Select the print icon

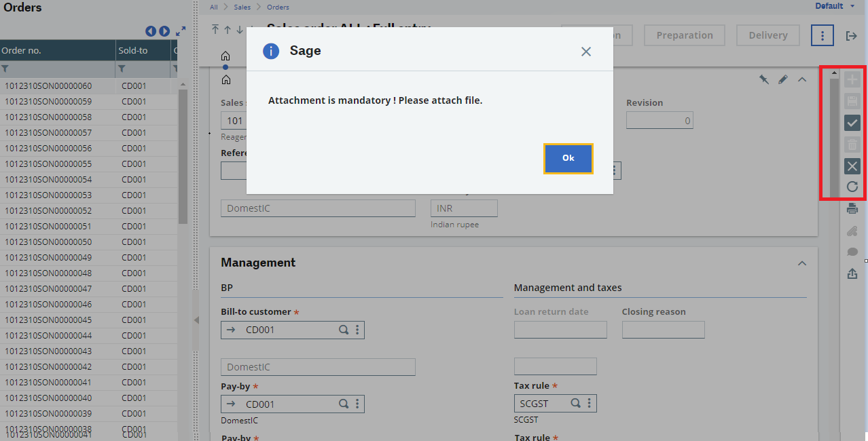[852, 208]
